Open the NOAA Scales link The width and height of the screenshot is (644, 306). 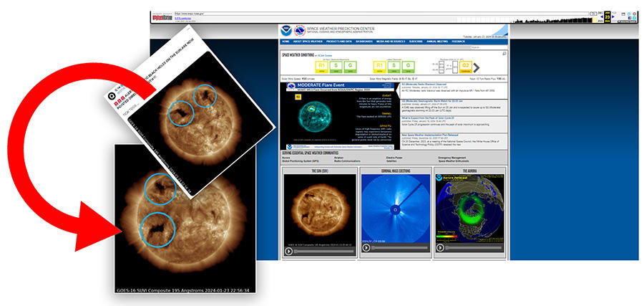(326, 55)
